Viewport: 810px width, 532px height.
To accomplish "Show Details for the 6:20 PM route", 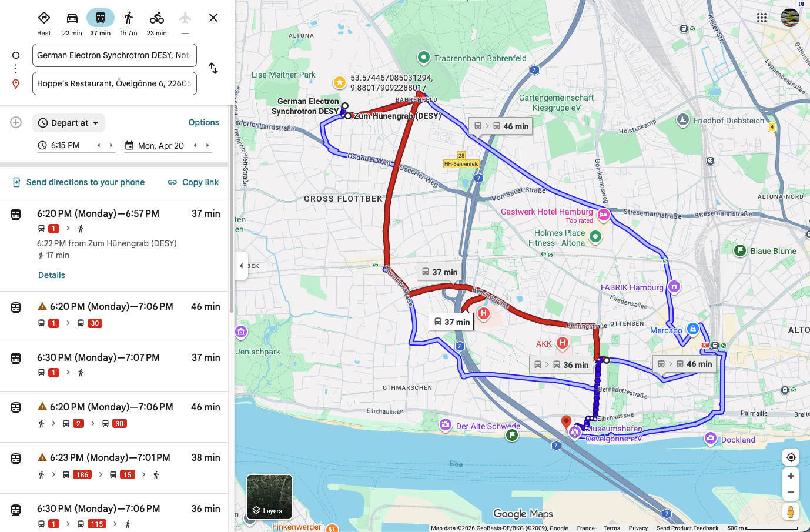I will click(x=52, y=275).
